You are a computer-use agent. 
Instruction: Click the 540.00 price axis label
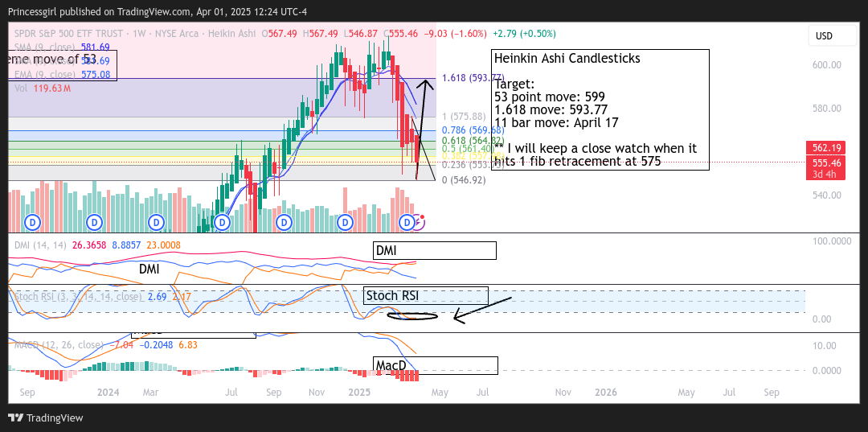click(825, 195)
